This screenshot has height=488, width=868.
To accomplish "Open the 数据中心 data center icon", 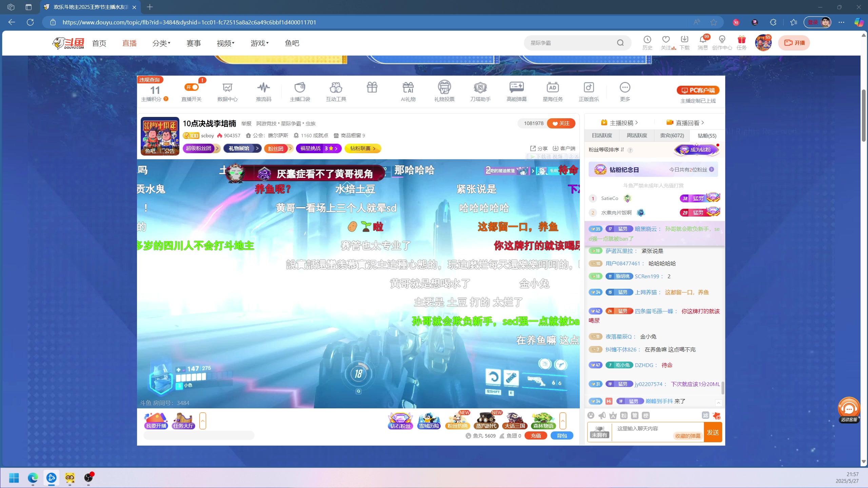I will coord(227,91).
